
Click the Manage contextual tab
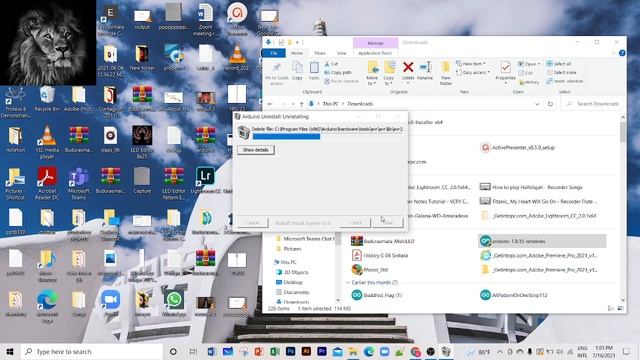tap(375, 43)
